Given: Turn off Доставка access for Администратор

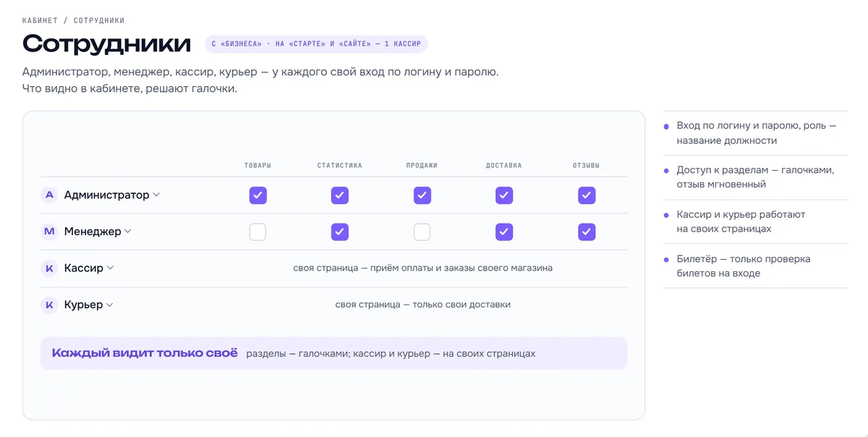Looking at the screenshot, I should point(504,195).
